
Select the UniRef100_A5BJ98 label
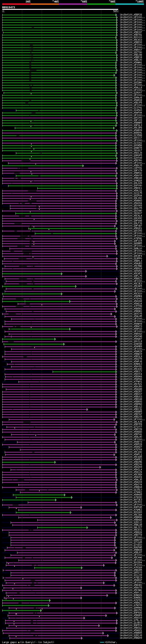tap(131, 55)
